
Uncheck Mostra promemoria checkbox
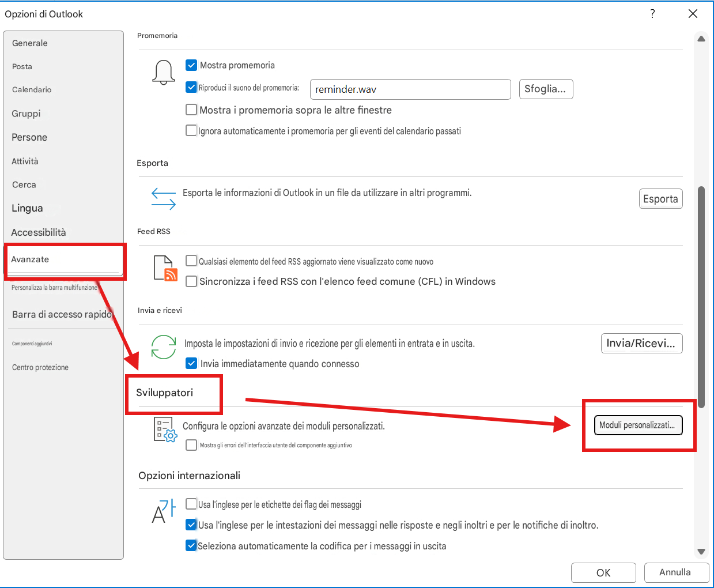click(191, 65)
